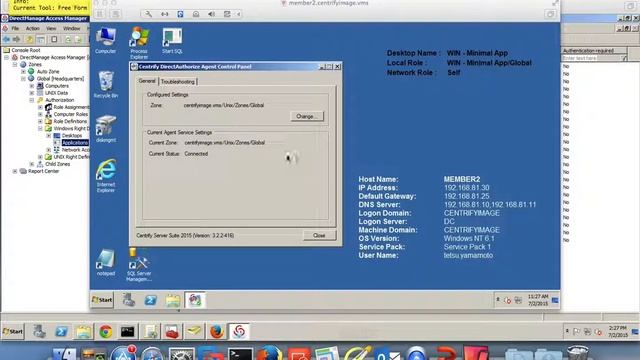Screen dimensions: 640x360
Task: Select the notepad desktop shortcut
Action: [106, 262]
